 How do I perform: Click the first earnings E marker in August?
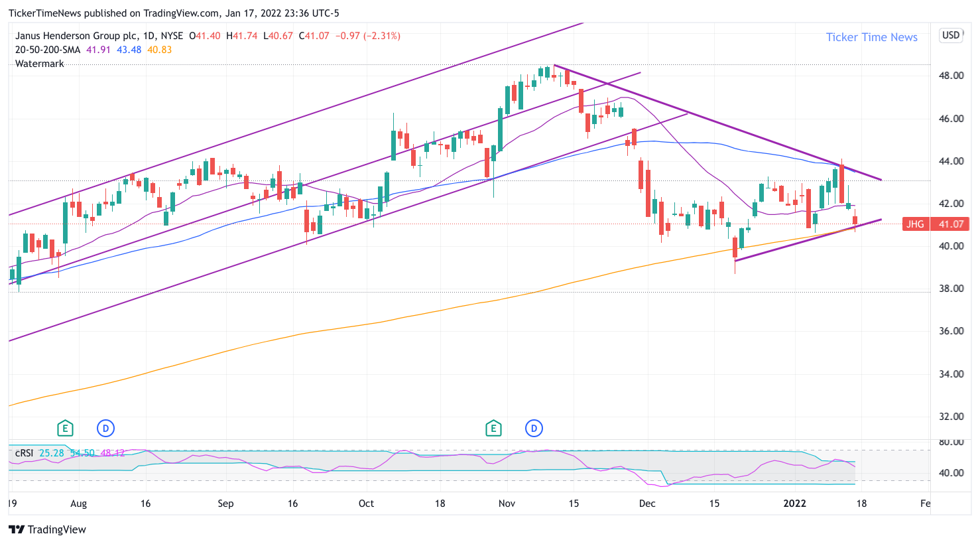[x=64, y=428]
